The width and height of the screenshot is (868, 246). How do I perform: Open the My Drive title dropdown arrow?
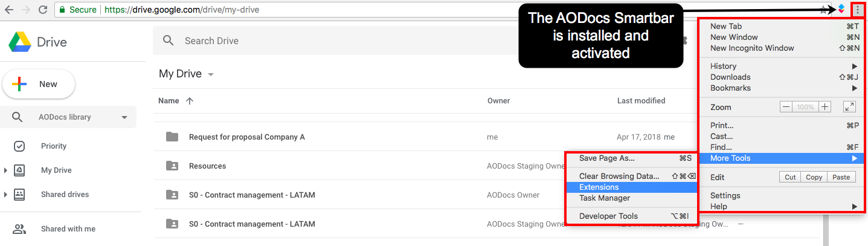coord(211,74)
